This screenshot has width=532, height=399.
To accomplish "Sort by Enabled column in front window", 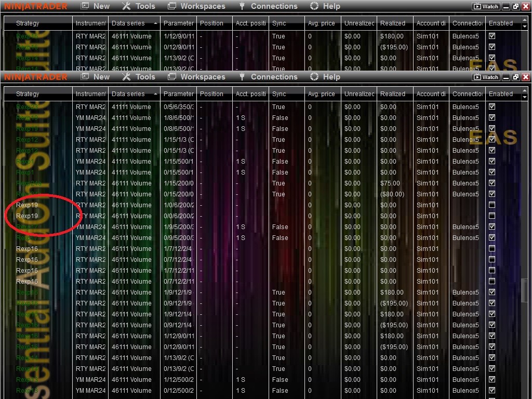I will tap(503, 94).
